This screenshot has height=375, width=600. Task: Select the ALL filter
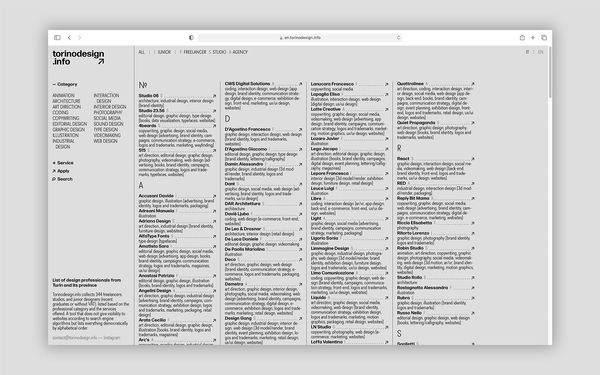coord(142,52)
